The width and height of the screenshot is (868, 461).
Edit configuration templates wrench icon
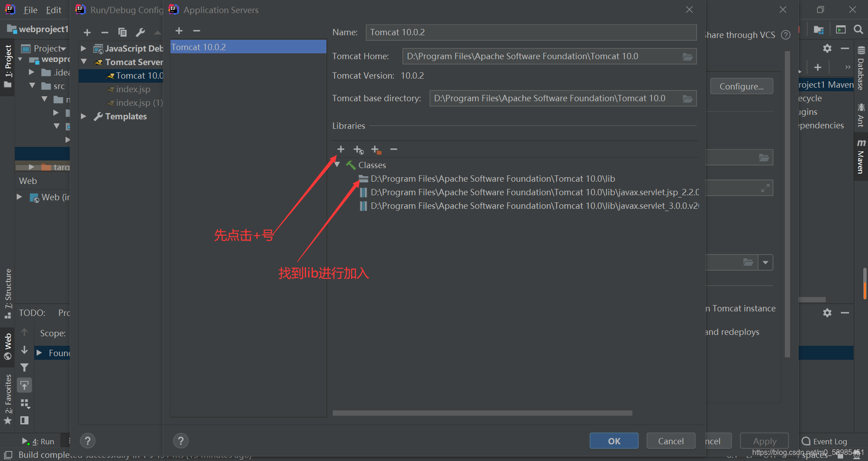[x=140, y=32]
